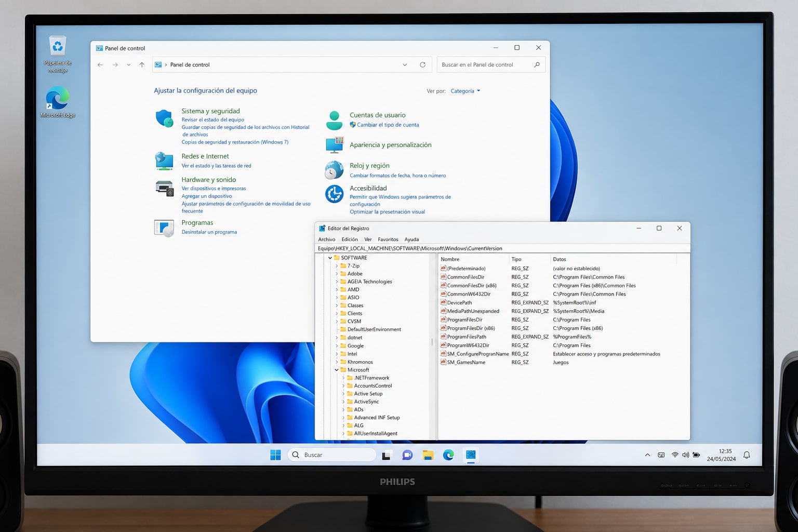Open the Ayuda menu in Editor del Registro

(x=411, y=240)
